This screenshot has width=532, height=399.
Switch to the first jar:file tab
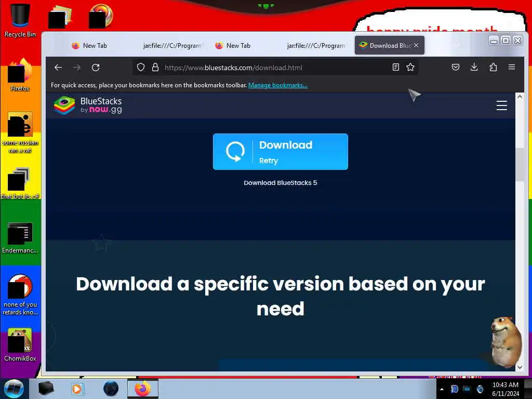coord(172,46)
